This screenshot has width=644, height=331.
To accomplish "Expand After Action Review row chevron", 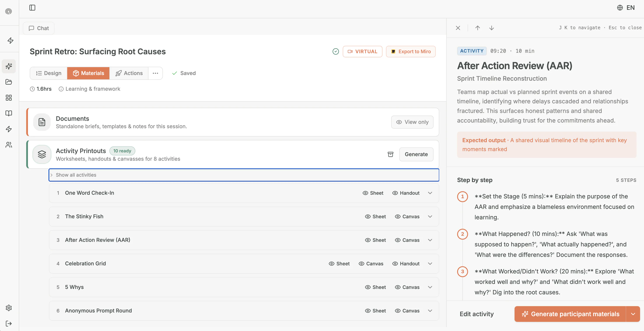I will click(430, 240).
